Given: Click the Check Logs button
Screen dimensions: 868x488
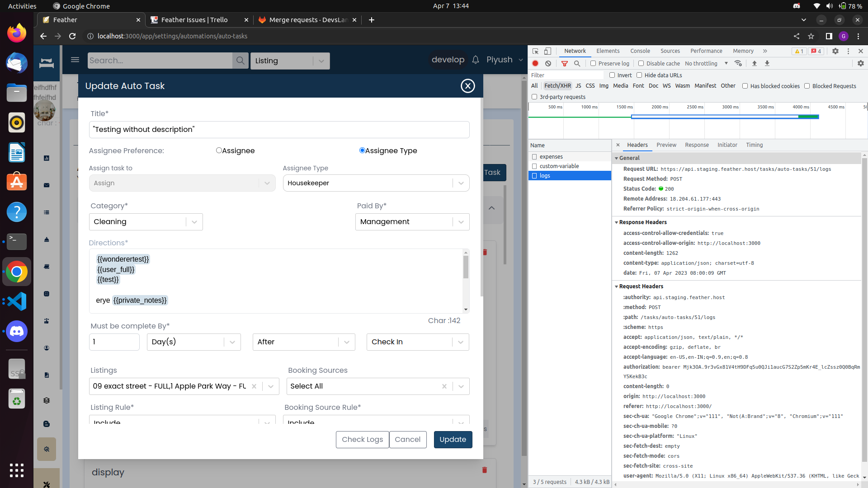Looking at the screenshot, I should tap(362, 439).
